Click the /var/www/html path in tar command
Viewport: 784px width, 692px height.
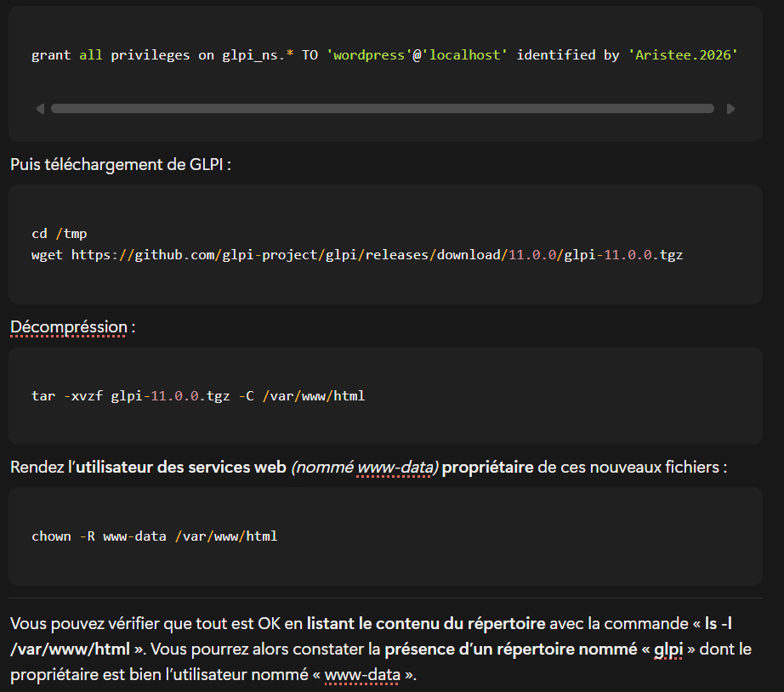click(313, 395)
